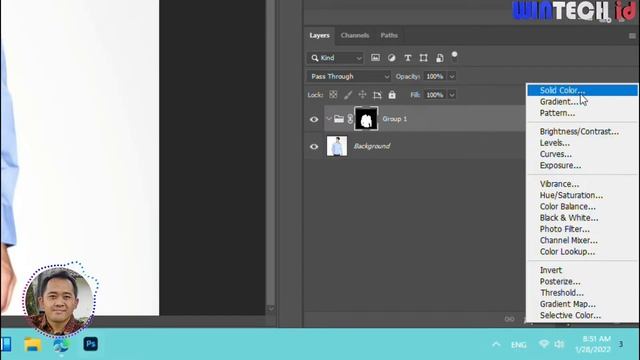Click Fill 100% value field
Screen dimensions: 640x360
coord(435,95)
